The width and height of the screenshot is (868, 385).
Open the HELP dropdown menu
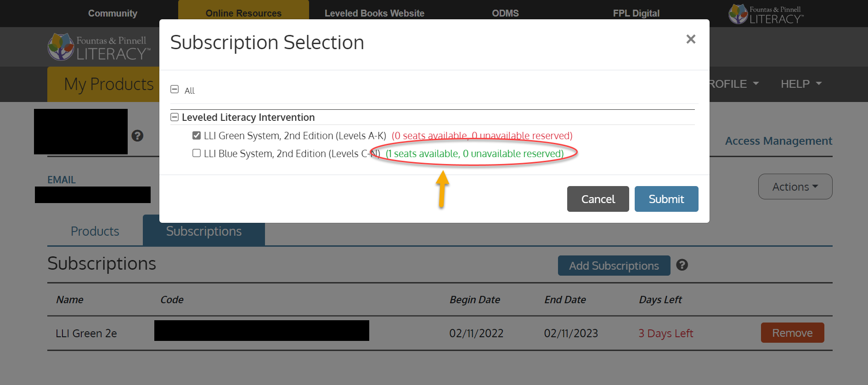pyautogui.click(x=800, y=84)
